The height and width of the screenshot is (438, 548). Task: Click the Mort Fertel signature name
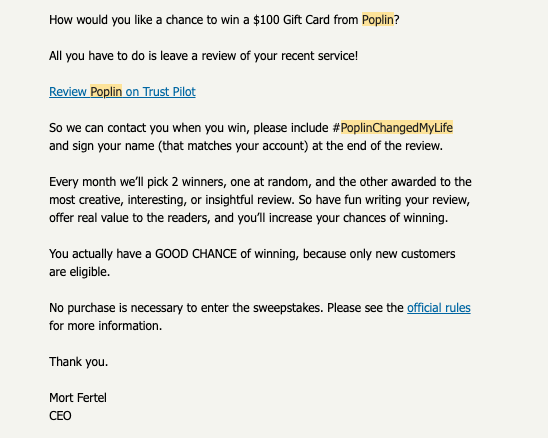coord(78,397)
